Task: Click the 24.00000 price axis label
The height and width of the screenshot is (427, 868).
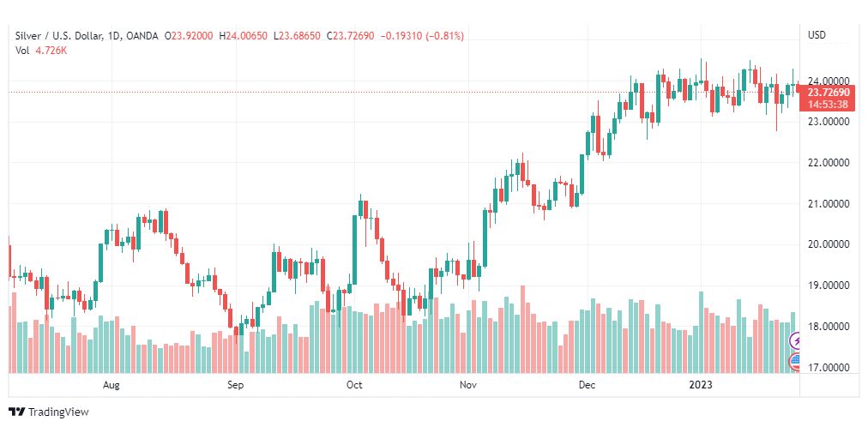Action: (x=829, y=81)
